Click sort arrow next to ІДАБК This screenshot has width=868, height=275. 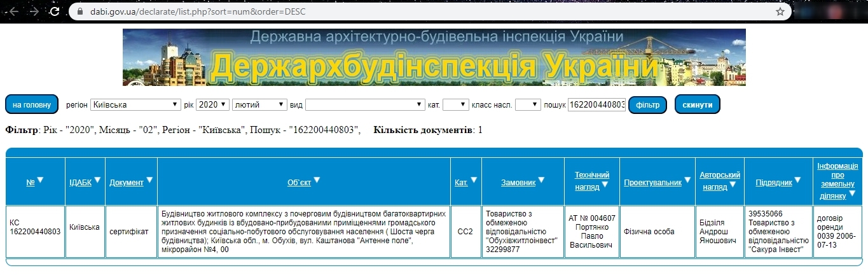pyautogui.click(x=97, y=180)
